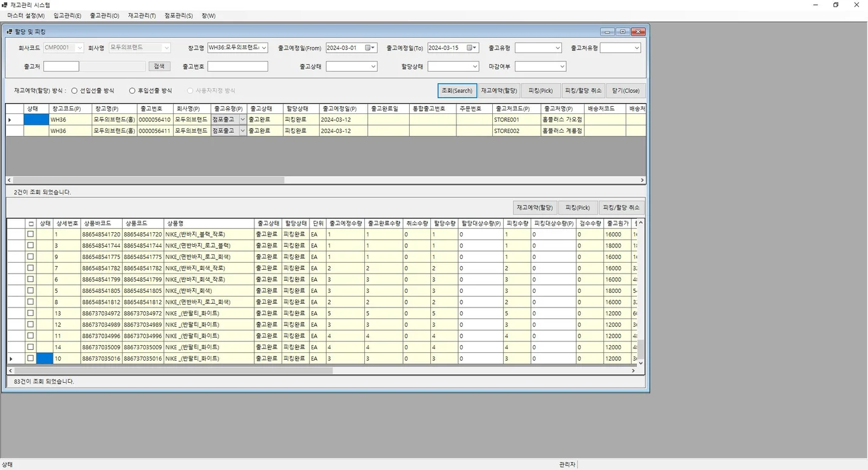Click left arrow of upper grid horizontal scrollbar
This screenshot has width=868, height=470.
[x=9, y=180]
